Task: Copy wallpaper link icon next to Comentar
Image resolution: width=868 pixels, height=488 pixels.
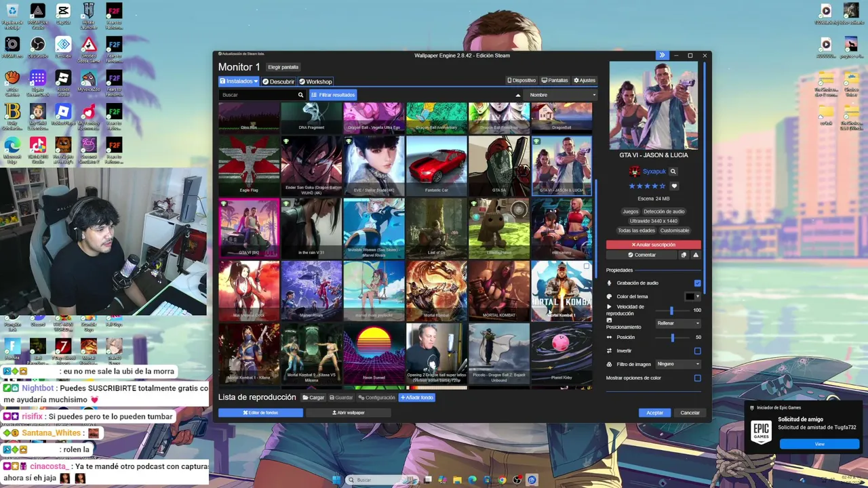Action: [684, 255]
